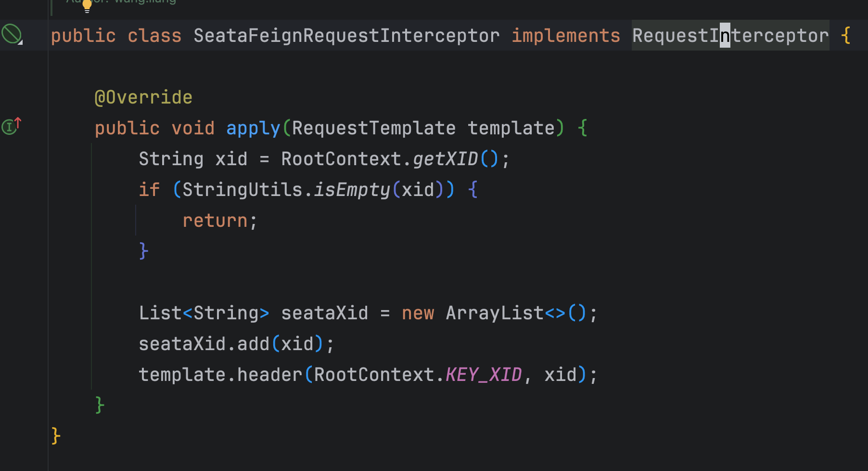Click the final yellow closing brace of the class
This screenshot has height=471, width=868.
point(56,436)
